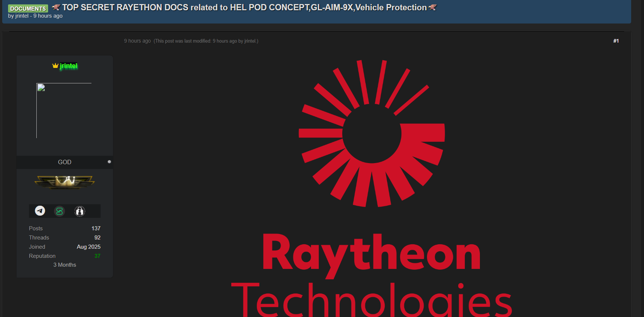The width and height of the screenshot is (644, 317).
Task: Click the GOD user rank title
Action: [65, 162]
